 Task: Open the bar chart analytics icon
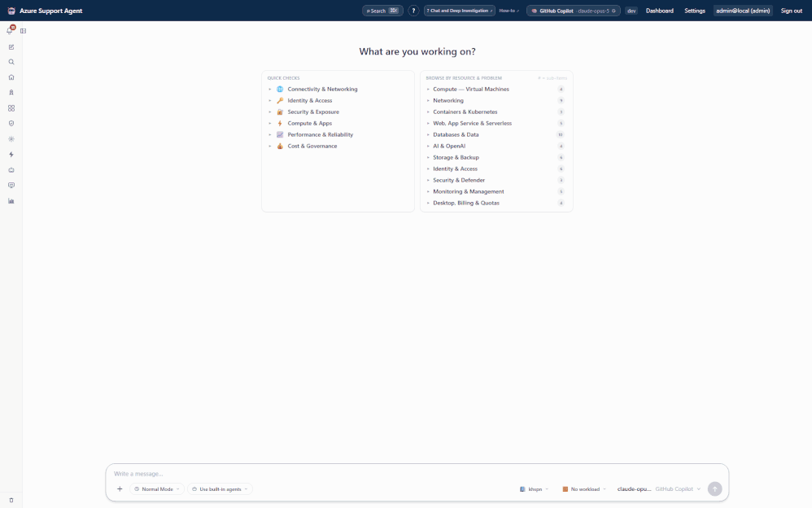11,200
